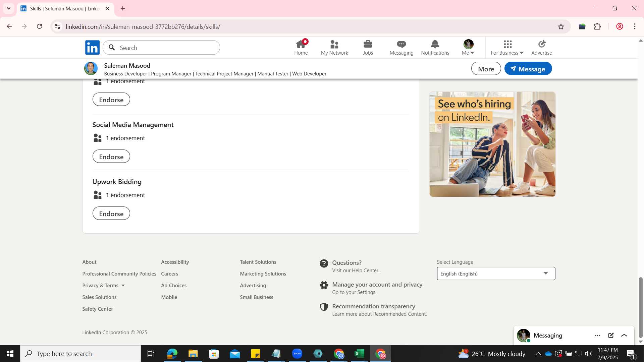Click into the LinkedIn Search field
The height and width of the screenshot is (362, 644).
(161, 48)
